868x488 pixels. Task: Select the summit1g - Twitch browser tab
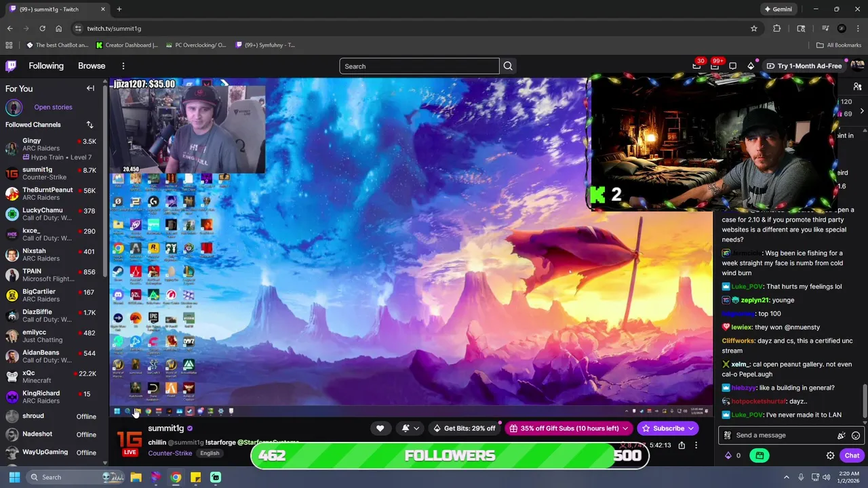coord(56,9)
